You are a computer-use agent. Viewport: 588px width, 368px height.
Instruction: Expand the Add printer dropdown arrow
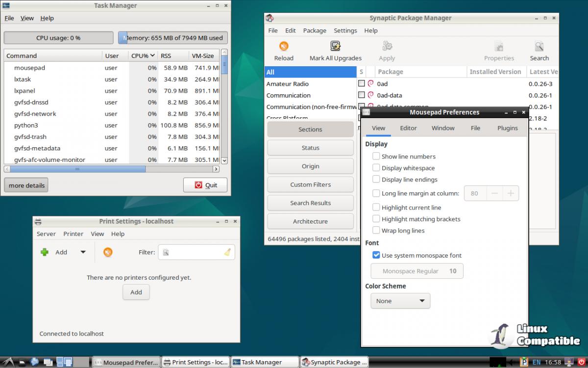[x=83, y=252]
